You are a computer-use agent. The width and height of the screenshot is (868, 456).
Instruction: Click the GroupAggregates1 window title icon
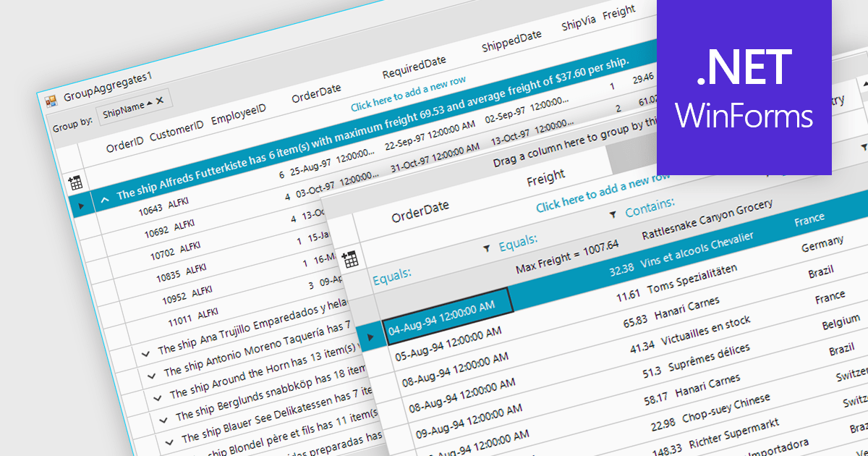51,101
